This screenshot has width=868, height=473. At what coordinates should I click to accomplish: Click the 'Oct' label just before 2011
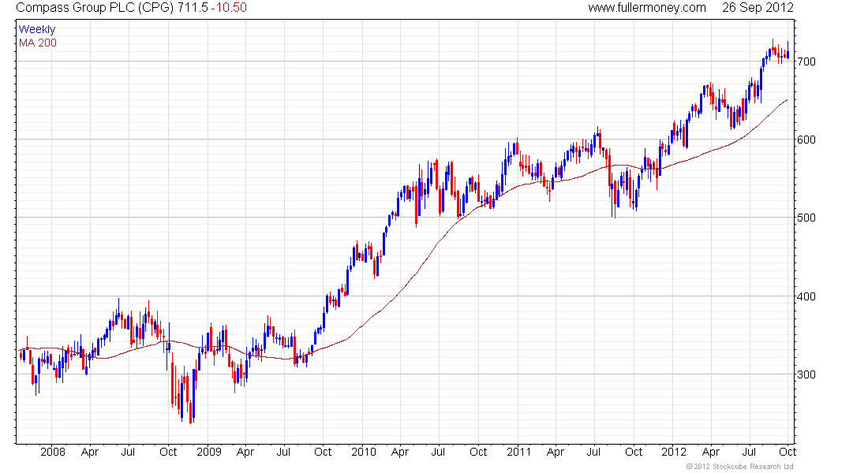pyautogui.click(x=478, y=452)
